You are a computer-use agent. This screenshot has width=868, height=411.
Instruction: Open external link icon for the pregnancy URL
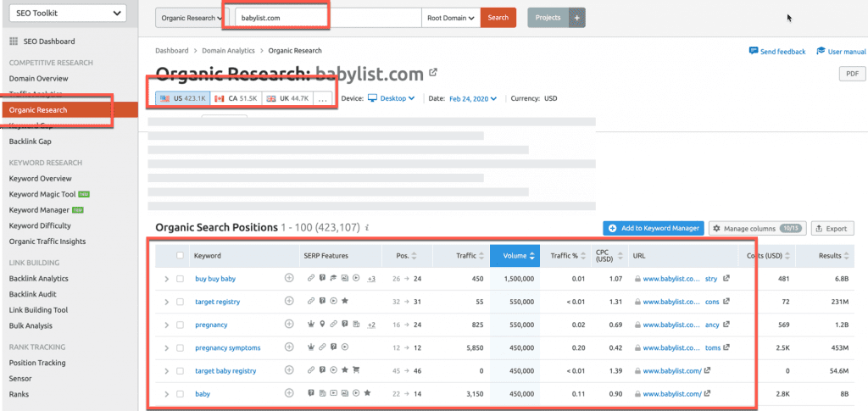(726, 324)
